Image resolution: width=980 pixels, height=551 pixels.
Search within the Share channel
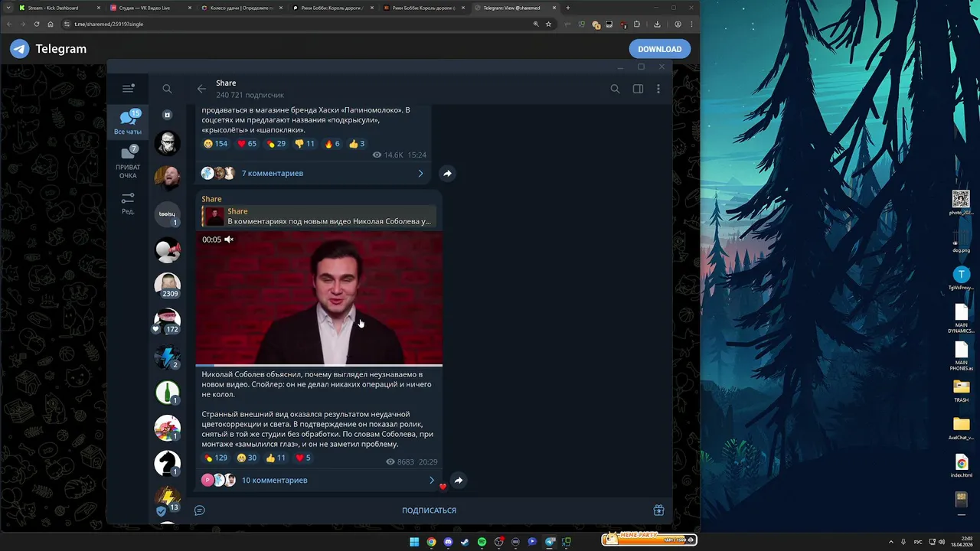tap(615, 89)
